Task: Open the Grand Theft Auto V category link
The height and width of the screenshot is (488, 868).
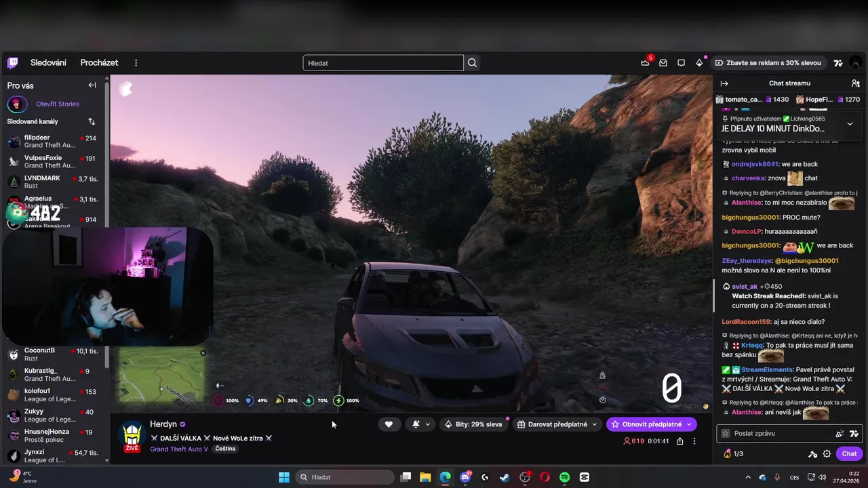Action: (179, 449)
